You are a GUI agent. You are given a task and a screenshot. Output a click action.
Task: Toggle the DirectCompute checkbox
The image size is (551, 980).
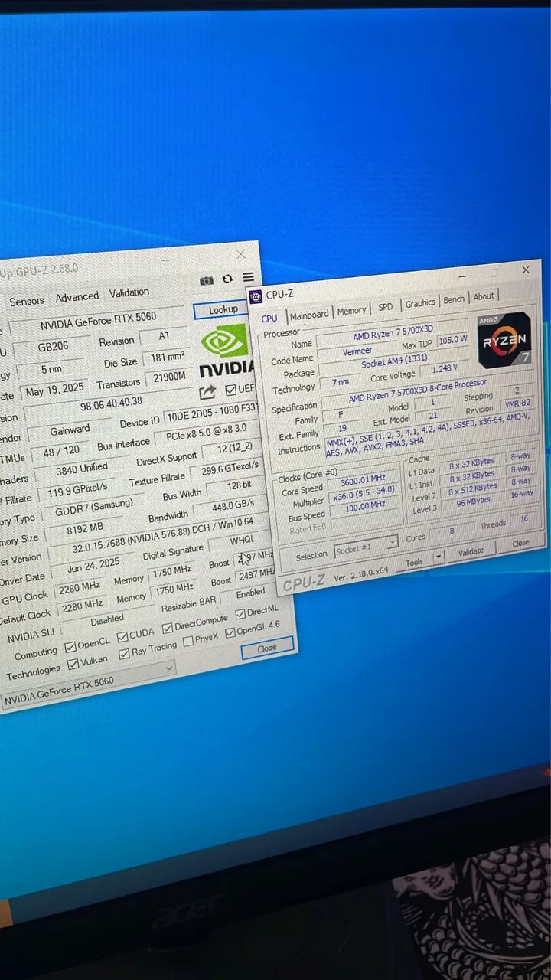[167, 627]
